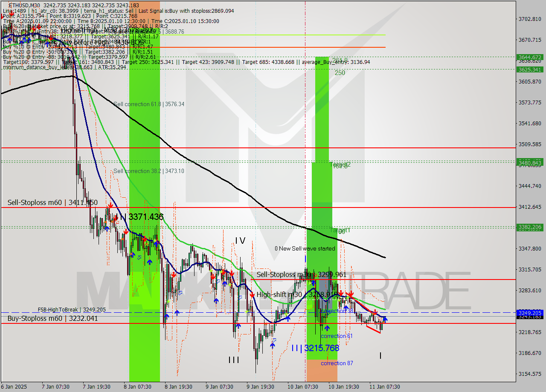Screen dimensions: 546x392
Task: Click the 'I I | 3371.436' wave label
Action: [139, 217]
